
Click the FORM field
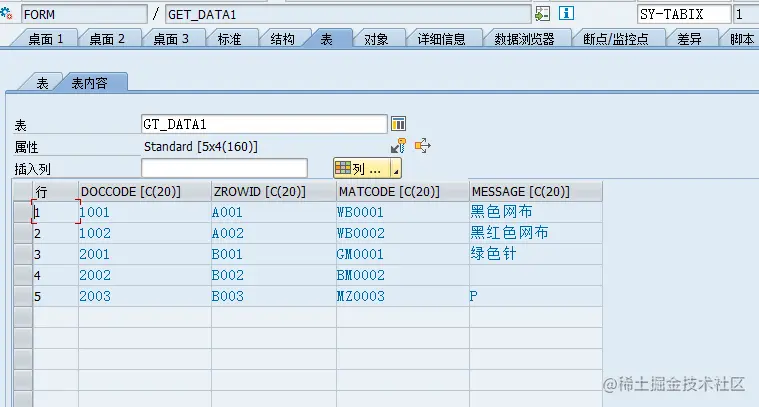click(84, 14)
